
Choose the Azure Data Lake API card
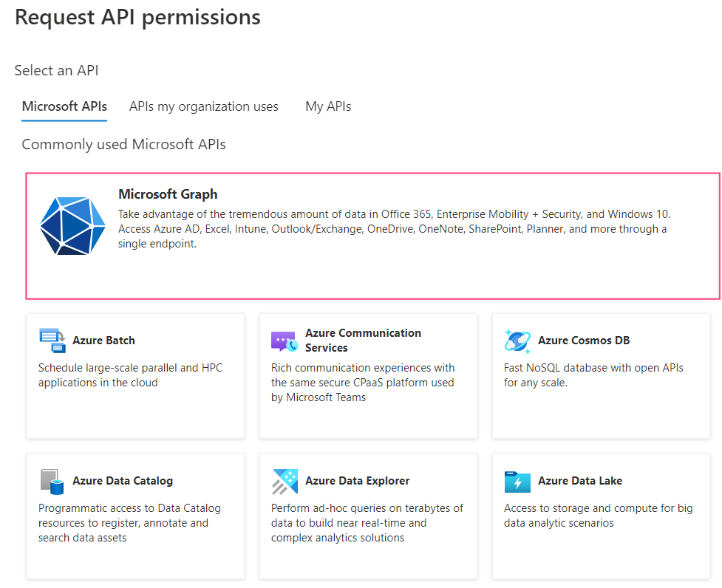tap(600, 516)
